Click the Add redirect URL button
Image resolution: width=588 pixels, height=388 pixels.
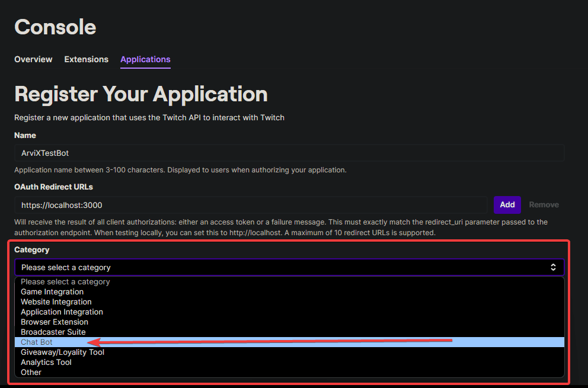pos(507,205)
